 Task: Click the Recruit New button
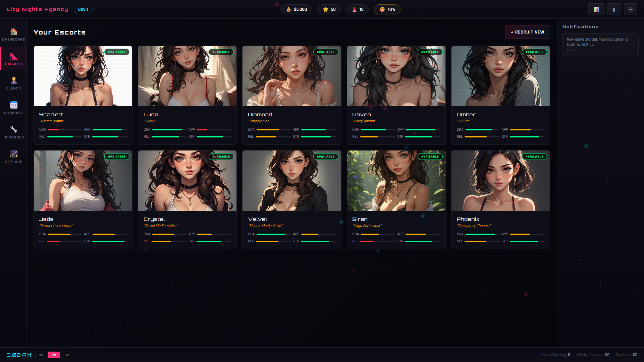(527, 32)
